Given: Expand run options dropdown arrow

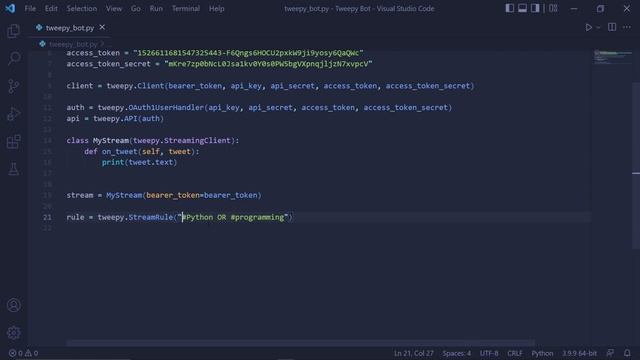Looking at the screenshot, I should 598,28.
